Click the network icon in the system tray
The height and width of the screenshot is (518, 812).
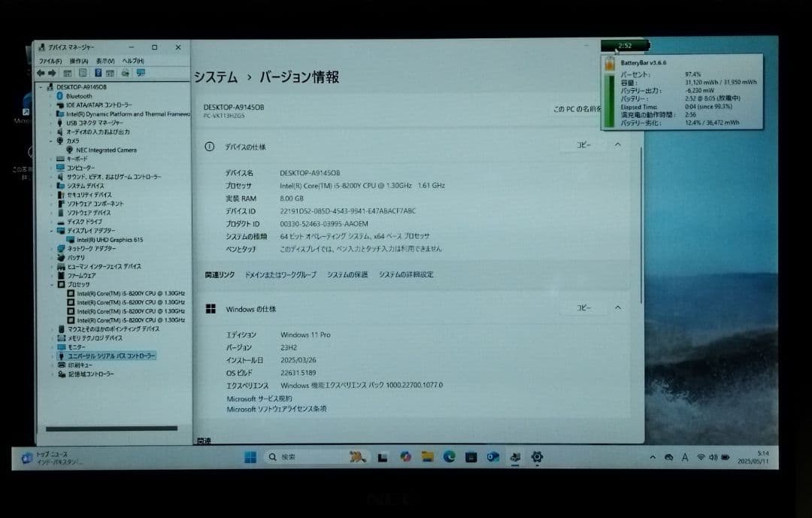(x=701, y=457)
